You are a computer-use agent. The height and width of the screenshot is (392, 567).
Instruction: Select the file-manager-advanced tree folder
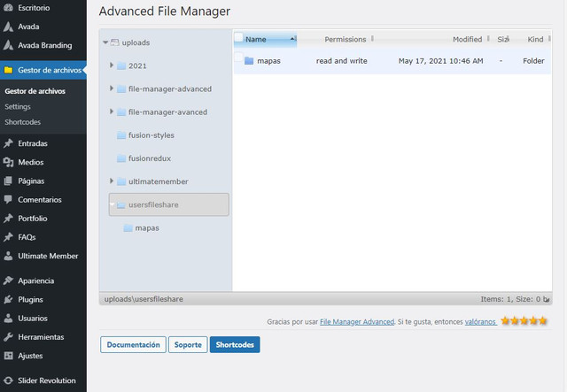tap(170, 89)
